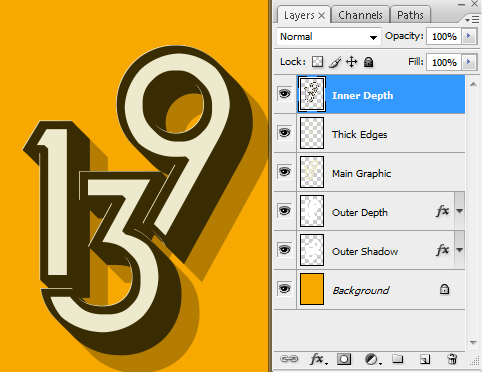The image size is (482, 372).
Task: Click layer list scroll up arrow
Action: click(x=473, y=84)
